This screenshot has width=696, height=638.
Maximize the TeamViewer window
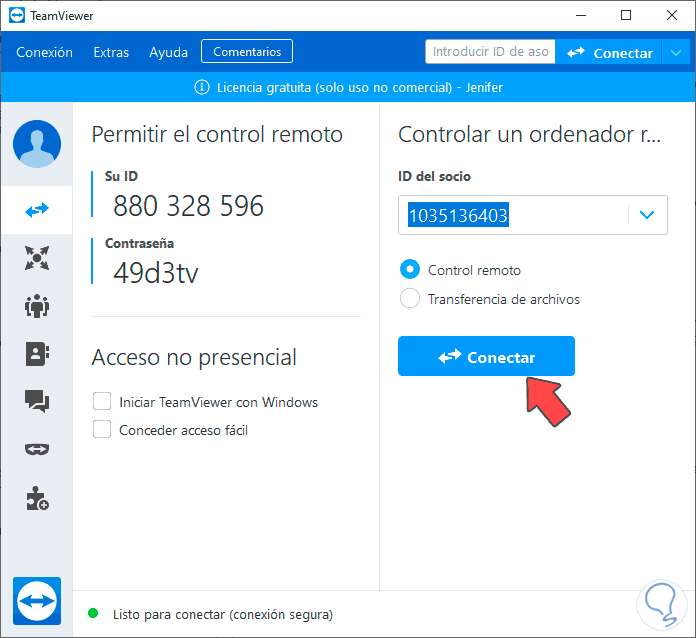(626, 16)
